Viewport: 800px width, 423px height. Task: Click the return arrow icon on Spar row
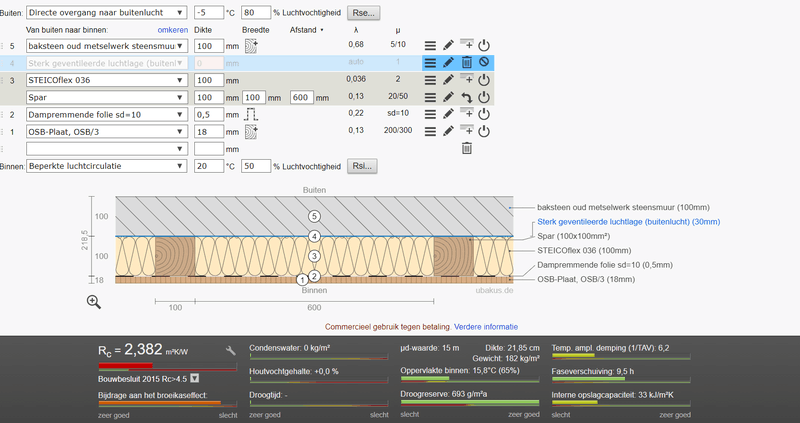coord(466,97)
